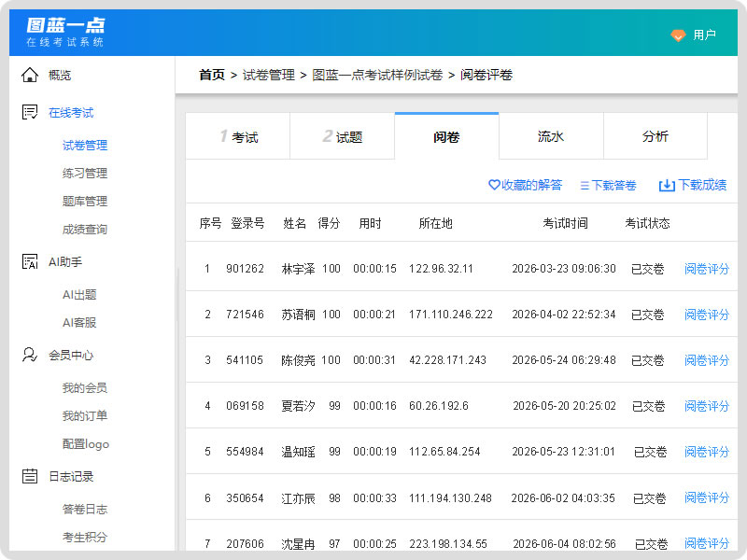Image resolution: width=747 pixels, height=560 pixels.
Task: Open 答卷日志 menu item
Action: [85, 509]
